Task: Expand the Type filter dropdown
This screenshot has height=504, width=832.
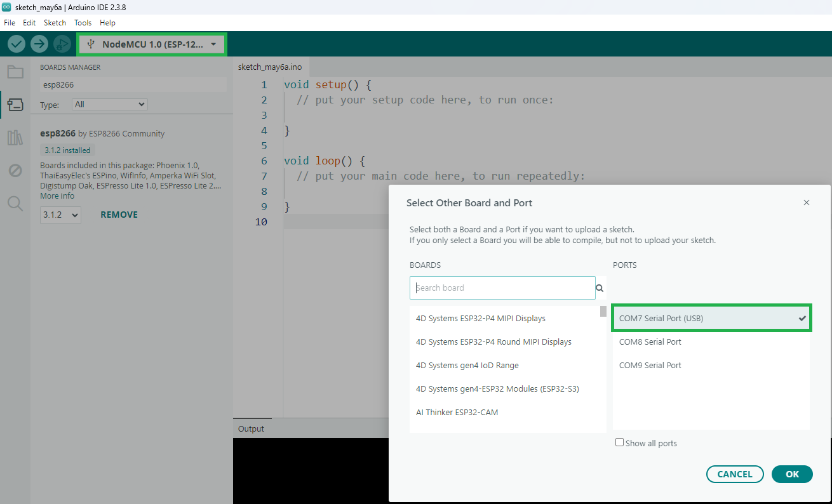Action: pyautogui.click(x=109, y=104)
